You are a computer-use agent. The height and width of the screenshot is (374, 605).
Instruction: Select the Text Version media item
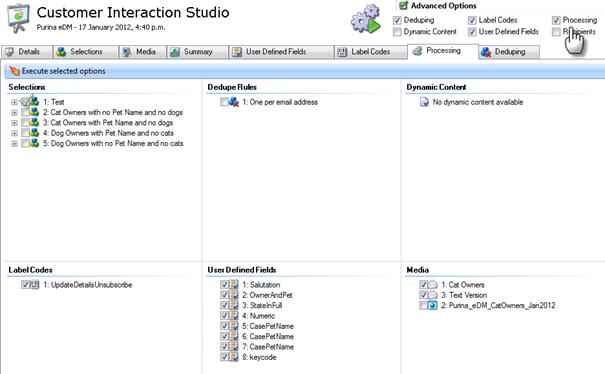pyautogui.click(x=468, y=295)
